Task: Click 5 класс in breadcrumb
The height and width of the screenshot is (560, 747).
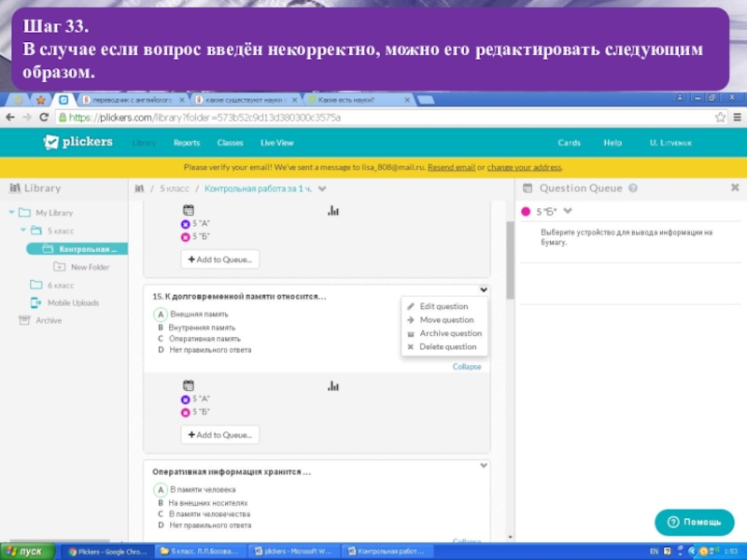Action: click(x=175, y=189)
